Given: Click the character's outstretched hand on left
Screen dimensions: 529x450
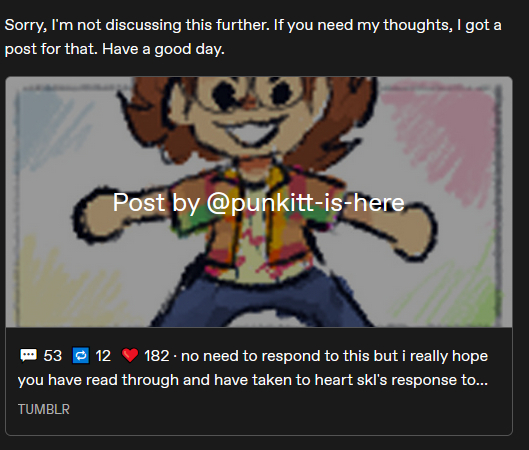Looking at the screenshot, I should (96, 214).
